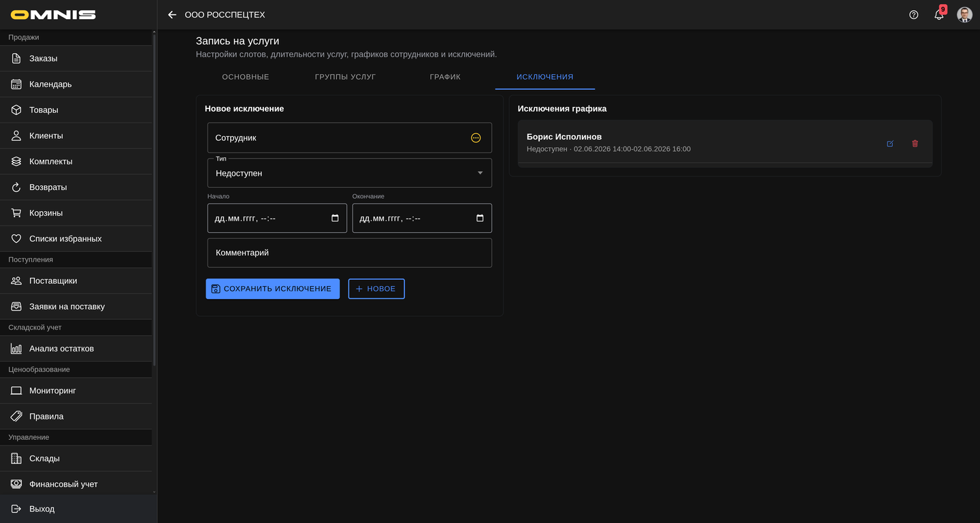Click Недоступен exception date range text
Viewport: 980px width, 523px height.
(608, 149)
